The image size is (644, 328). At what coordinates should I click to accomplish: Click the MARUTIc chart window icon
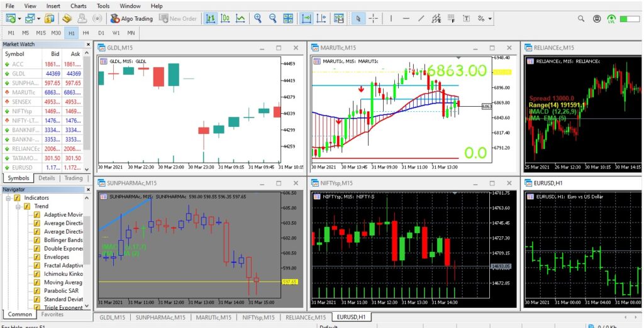click(315, 48)
